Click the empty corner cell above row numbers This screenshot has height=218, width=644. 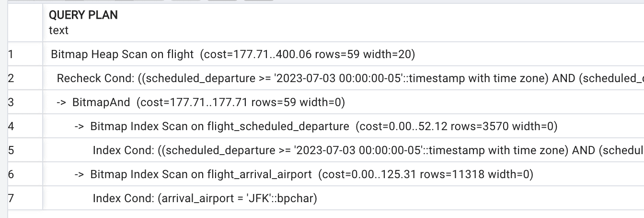21,22
